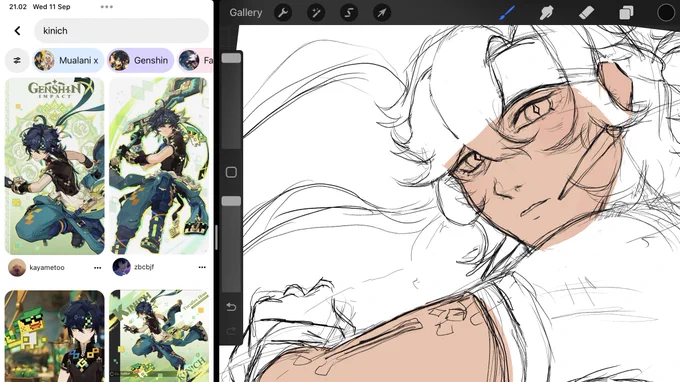680x382 pixels.
Task: Open more options for kayametoo pin
Action: pos(98,268)
